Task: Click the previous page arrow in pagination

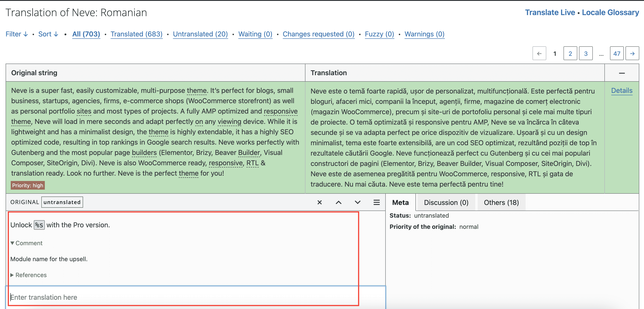Action: pyautogui.click(x=539, y=53)
